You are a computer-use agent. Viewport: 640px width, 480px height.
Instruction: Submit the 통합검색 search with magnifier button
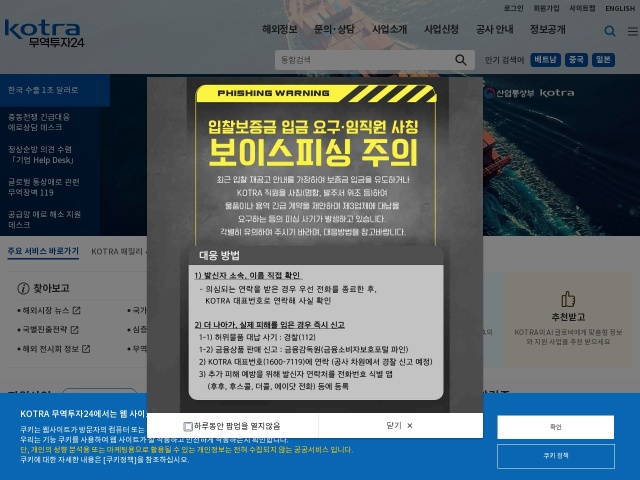click(x=460, y=60)
